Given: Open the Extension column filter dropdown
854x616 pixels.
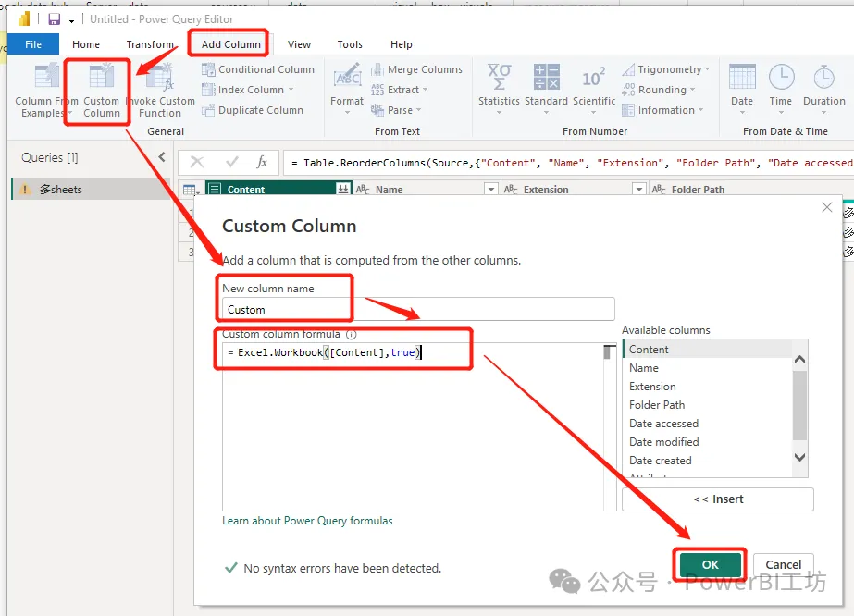Looking at the screenshot, I should tap(638, 189).
